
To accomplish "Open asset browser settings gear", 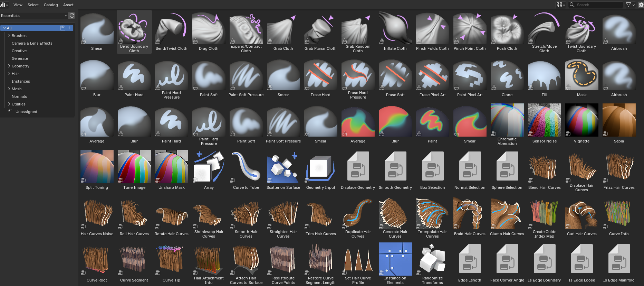I will (x=641, y=5).
